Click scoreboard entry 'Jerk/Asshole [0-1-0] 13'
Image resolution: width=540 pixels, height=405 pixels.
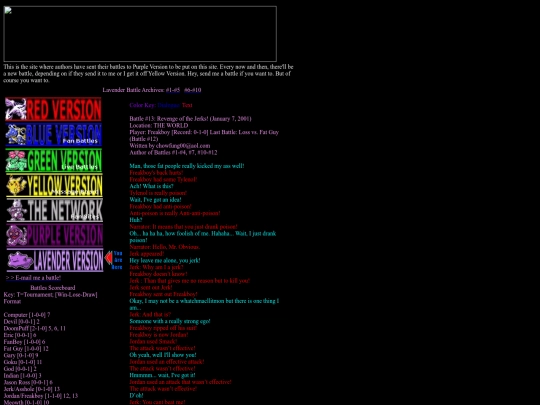tap(32, 389)
